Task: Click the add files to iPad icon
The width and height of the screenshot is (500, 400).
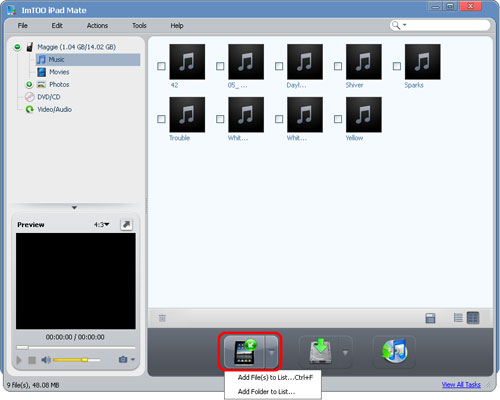Action: click(x=245, y=352)
